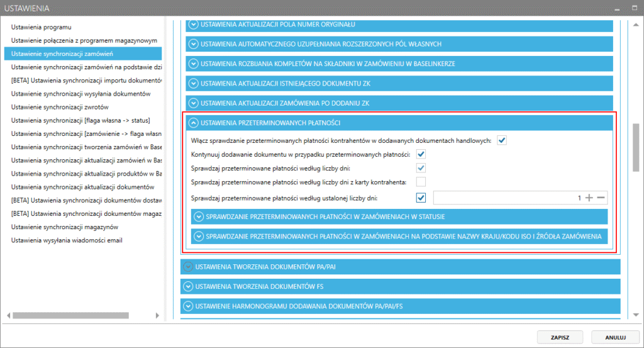The image size is (644, 348).
Task: Expand Sprawdzanie przeterminowanych płatności w zamówieniach w statusie
Action: coord(199,217)
